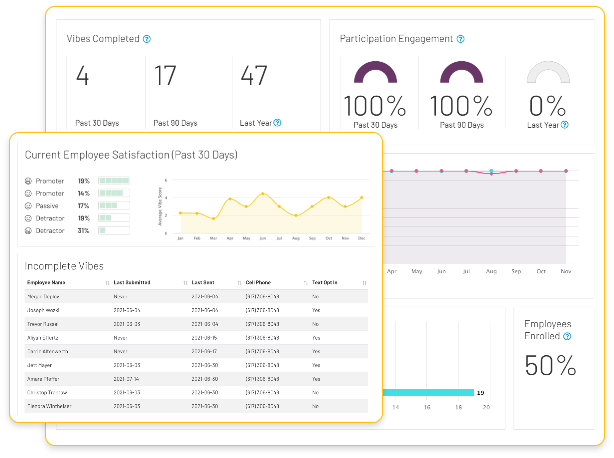
Task: Click the Past 30 Days 100% participation gauge
Action: 376,72
